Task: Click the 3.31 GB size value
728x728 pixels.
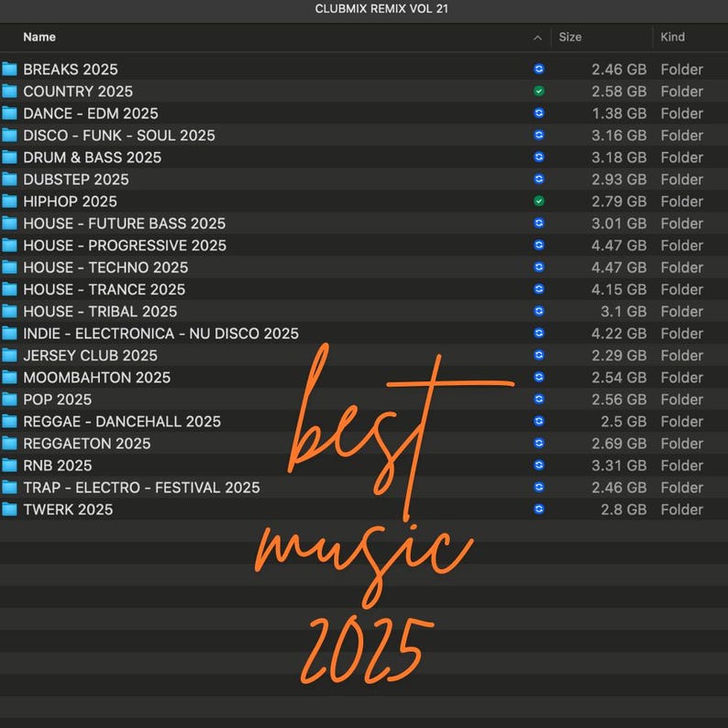Action: tap(619, 465)
